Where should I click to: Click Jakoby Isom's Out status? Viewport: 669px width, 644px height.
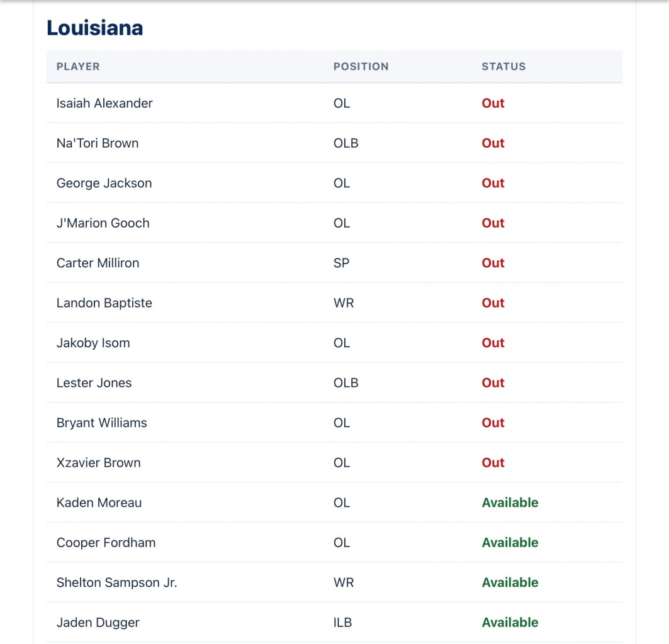pyautogui.click(x=493, y=343)
